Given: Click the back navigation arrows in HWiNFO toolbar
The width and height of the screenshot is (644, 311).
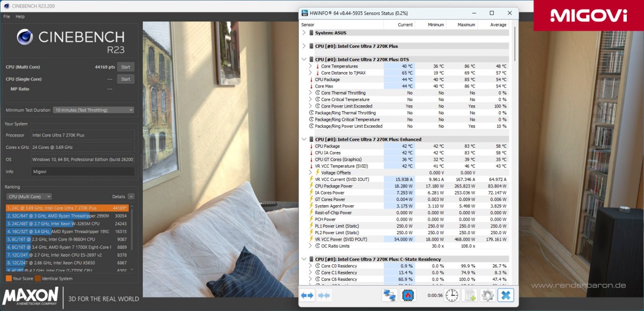Looking at the screenshot, I should coord(307,295).
